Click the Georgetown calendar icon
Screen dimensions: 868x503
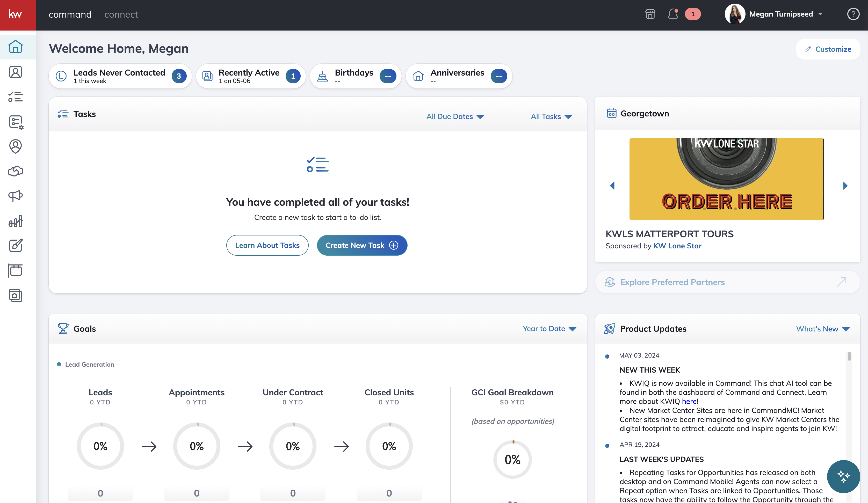(612, 113)
